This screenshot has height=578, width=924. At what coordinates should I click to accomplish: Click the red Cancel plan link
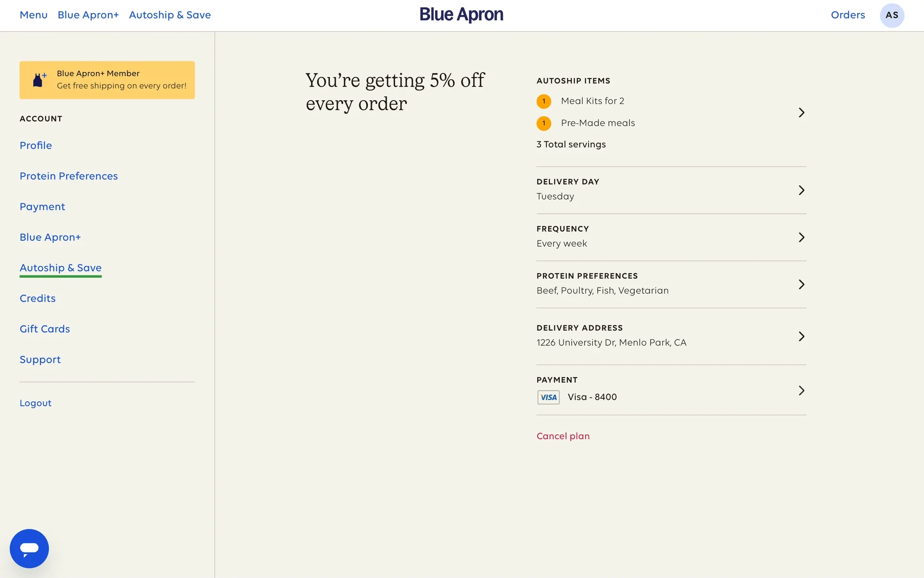tap(563, 436)
